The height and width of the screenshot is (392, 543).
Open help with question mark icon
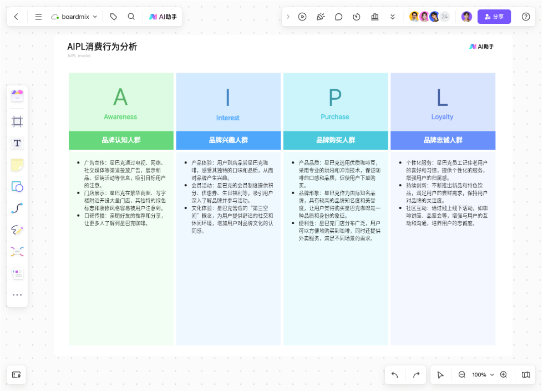526,17
